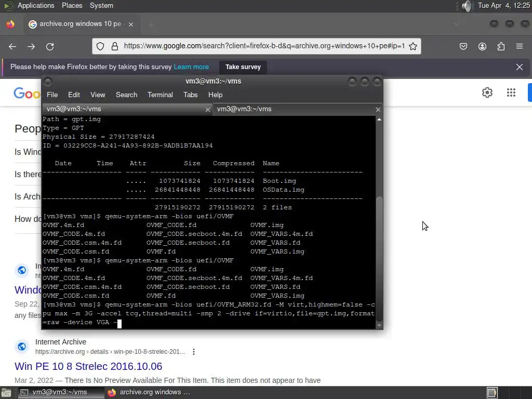
Task: Reload the page in Firefox
Action: pyautogui.click(x=50, y=46)
